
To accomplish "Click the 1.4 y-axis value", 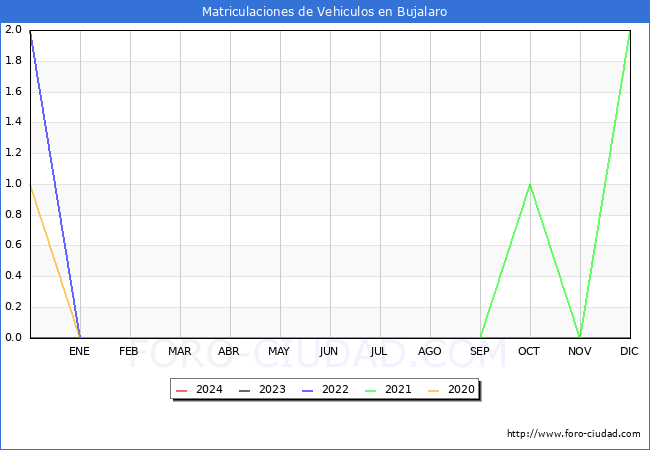I will click(13, 122).
